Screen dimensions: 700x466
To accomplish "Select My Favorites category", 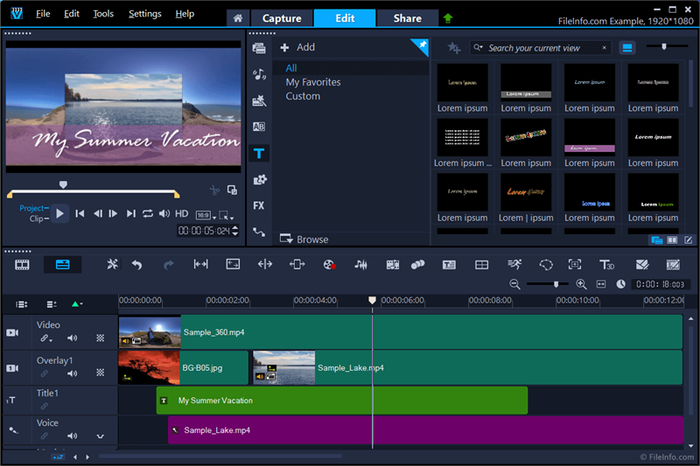I will [313, 82].
